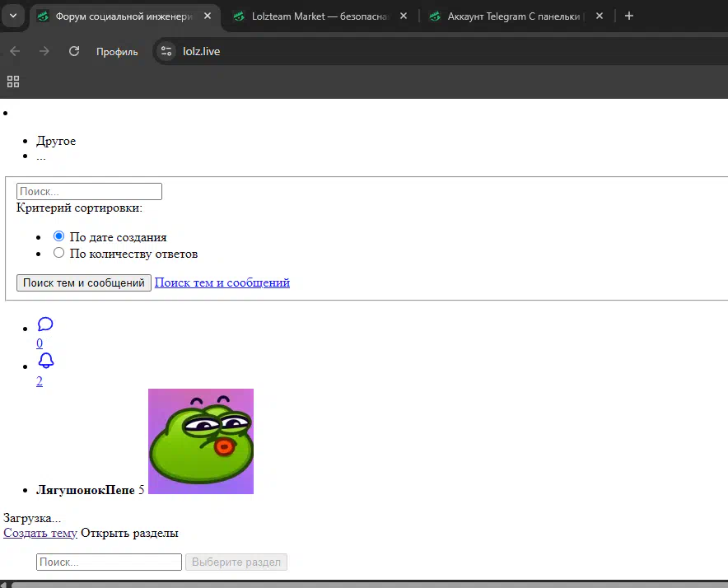Close the Форум социальной инженерии tab
Image resolution: width=728 pixels, height=588 pixels.
[208, 16]
